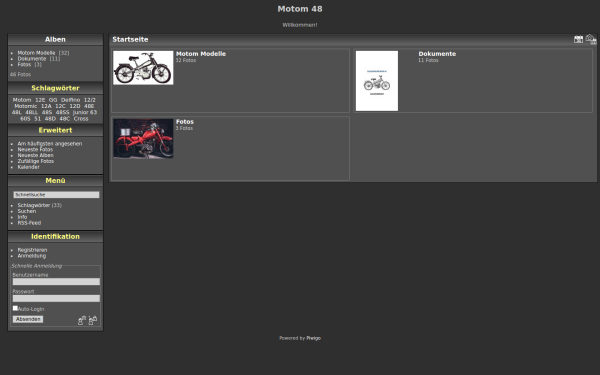Filter by the 12/2 tag
Viewport: 600px width, 375px height.
pos(90,100)
